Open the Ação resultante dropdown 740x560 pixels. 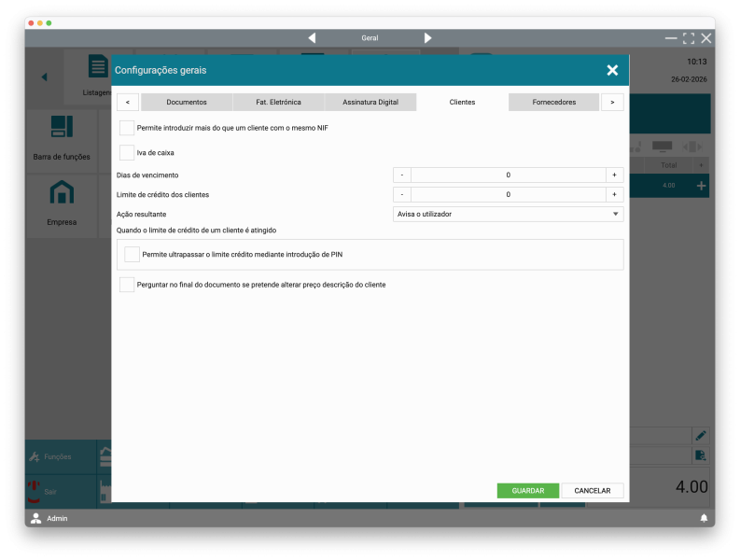coord(509,214)
